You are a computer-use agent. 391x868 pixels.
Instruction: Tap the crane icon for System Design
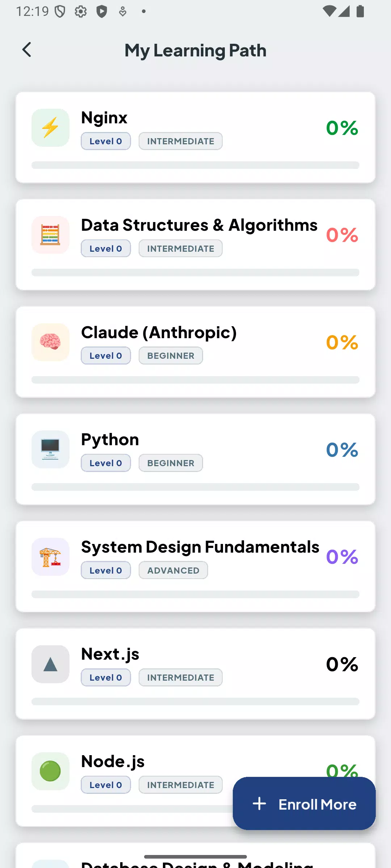pyautogui.click(x=50, y=557)
